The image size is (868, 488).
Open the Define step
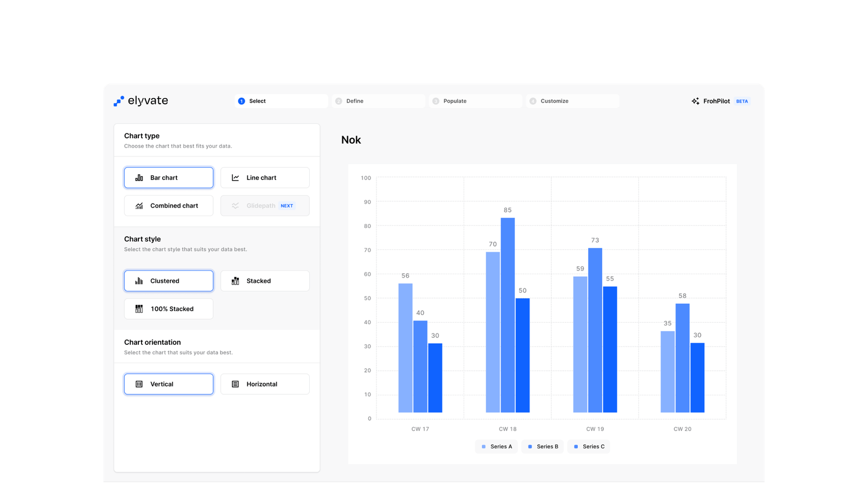(378, 101)
